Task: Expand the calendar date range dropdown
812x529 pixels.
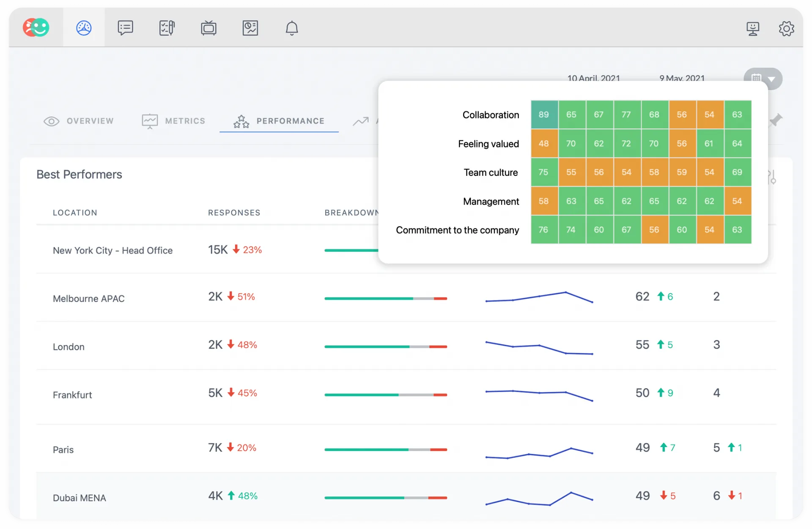Action: click(763, 79)
